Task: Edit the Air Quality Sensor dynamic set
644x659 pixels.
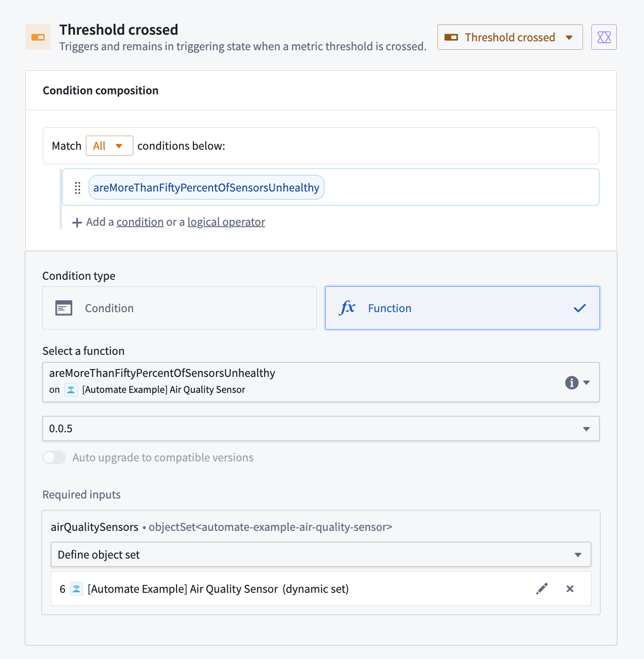Action: 542,589
